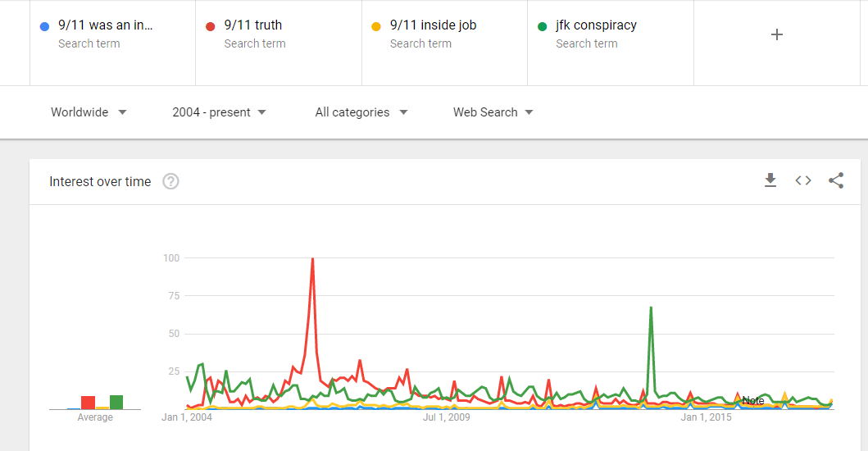Expand the Worldwide region dropdown

89,112
